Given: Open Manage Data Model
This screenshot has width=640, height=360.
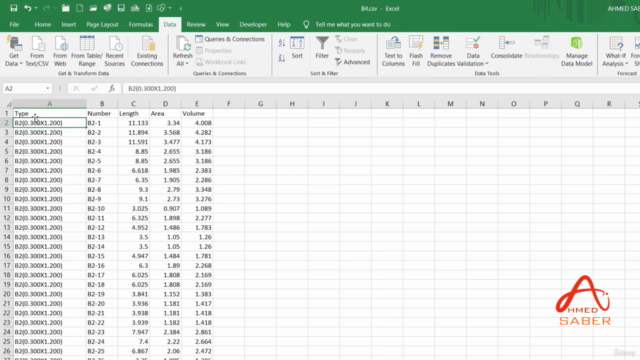Looking at the screenshot, I should [576, 51].
